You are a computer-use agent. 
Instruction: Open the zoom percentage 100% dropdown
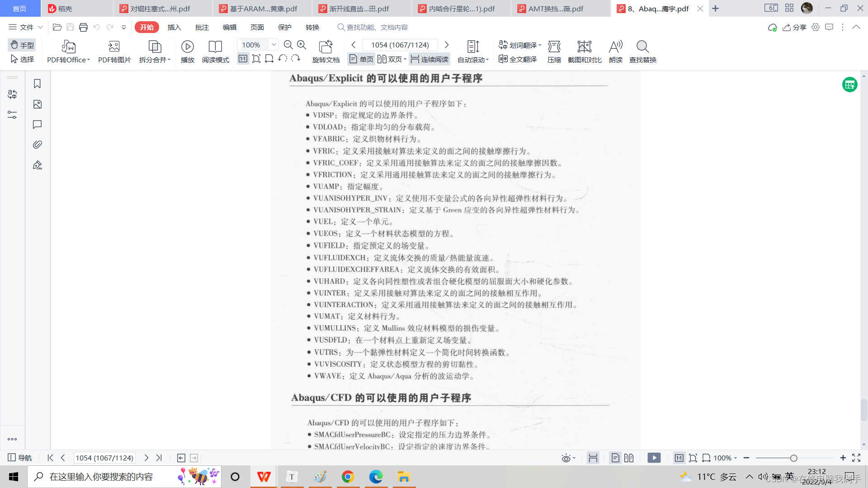274,45
